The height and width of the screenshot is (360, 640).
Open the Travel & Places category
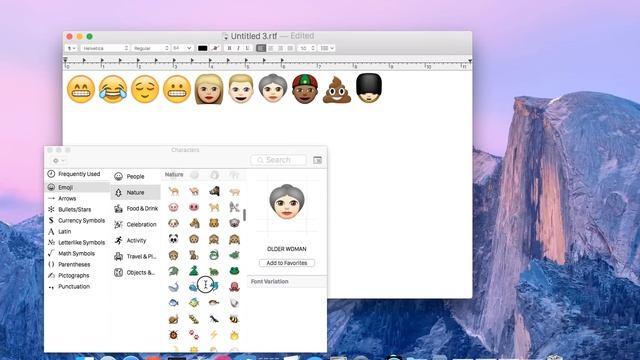tap(136, 256)
